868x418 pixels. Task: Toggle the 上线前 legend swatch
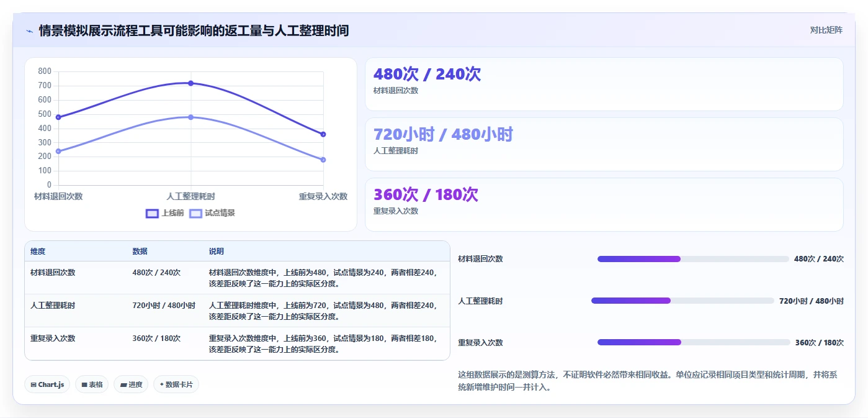click(x=152, y=213)
